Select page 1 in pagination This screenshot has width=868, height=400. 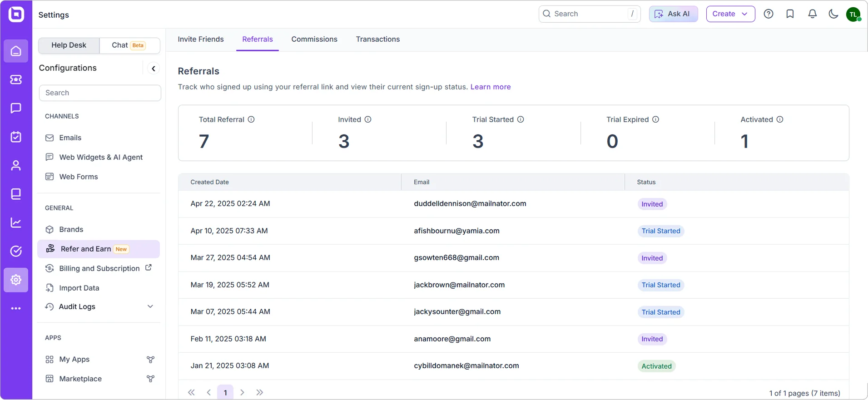(x=225, y=392)
